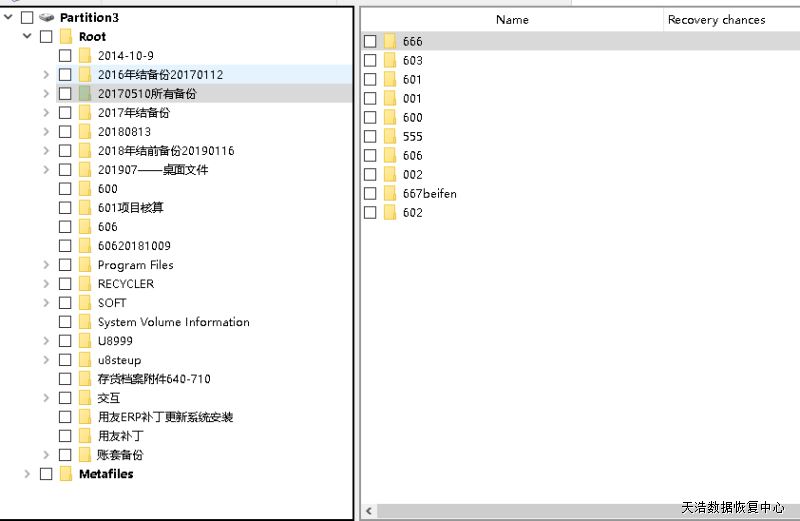Sort by the Name column header
The width and height of the screenshot is (800, 521).
coord(512,20)
